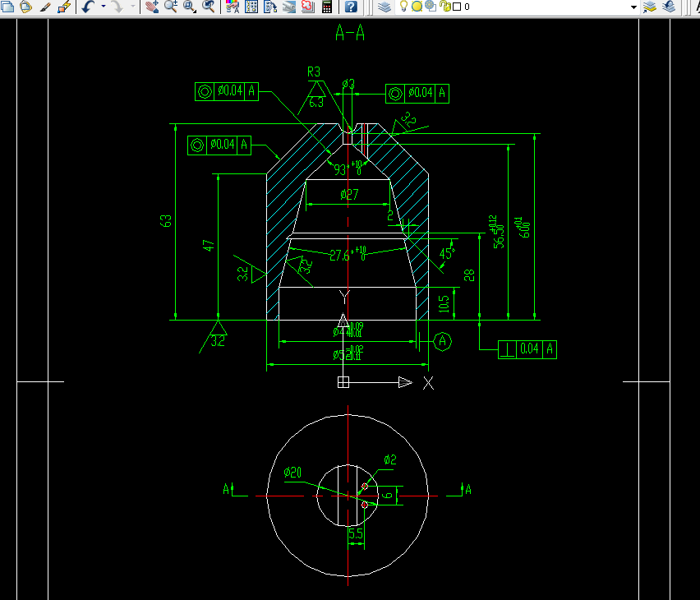Screen dimensions: 700x600
Task: Click the Help question mark icon
Action: [x=351, y=7]
